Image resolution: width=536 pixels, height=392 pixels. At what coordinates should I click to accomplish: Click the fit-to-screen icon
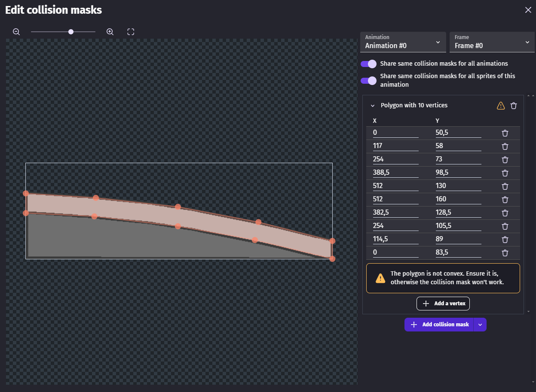coord(131,32)
